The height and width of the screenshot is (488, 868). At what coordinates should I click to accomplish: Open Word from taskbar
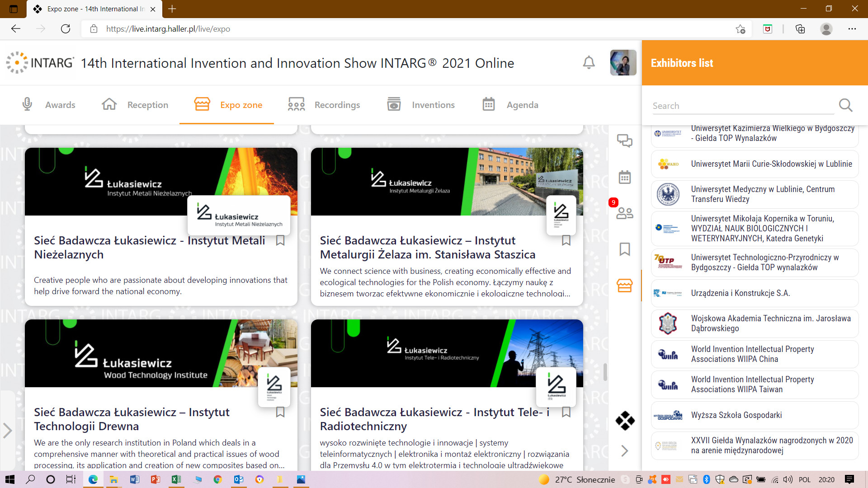(x=134, y=479)
